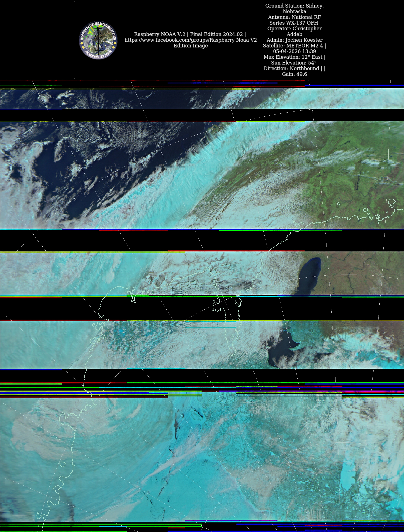This screenshot has width=404, height=532.
Task: Click the Sun Elevation 54° line
Action: point(294,63)
